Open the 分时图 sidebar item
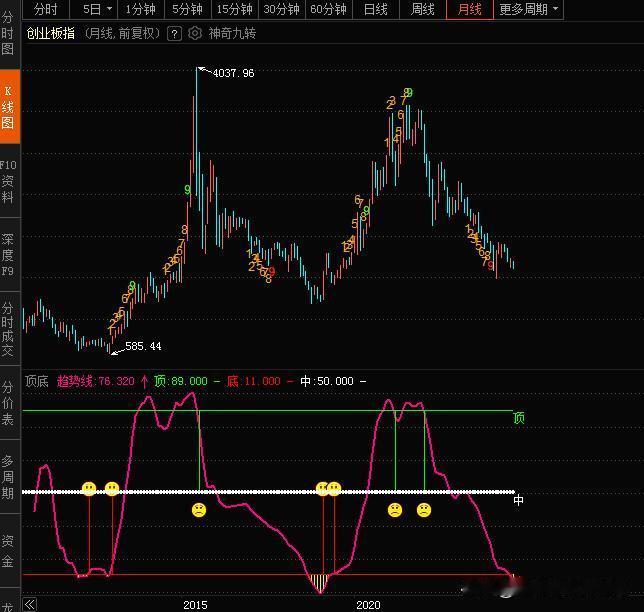The height and width of the screenshot is (612, 644). click(x=7, y=33)
